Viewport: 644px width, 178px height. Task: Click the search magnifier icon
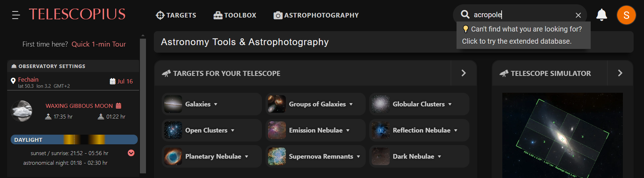pos(465,14)
